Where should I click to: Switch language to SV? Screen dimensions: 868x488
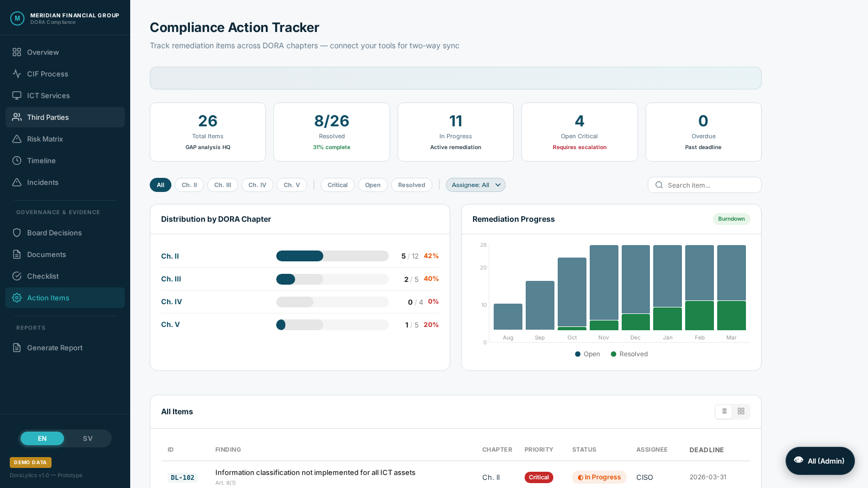pyautogui.click(x=87, y=438)
